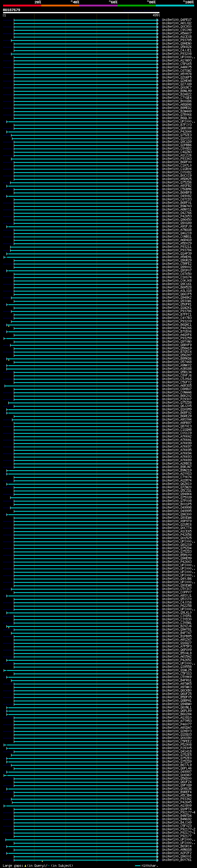Select hit UniRef100_P92177-2
The width and height of the screenshot is (197, 868).
tap(179, 829)
